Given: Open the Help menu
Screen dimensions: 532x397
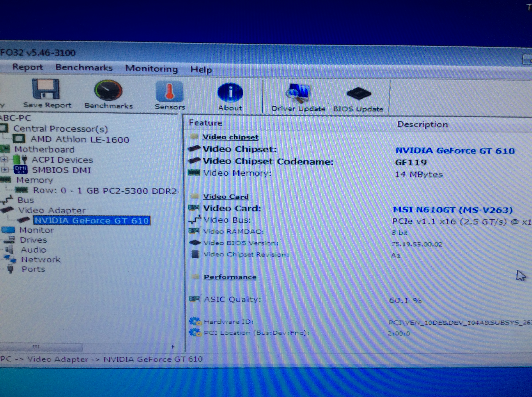Looking at the screenshot, I should [201, 70].
